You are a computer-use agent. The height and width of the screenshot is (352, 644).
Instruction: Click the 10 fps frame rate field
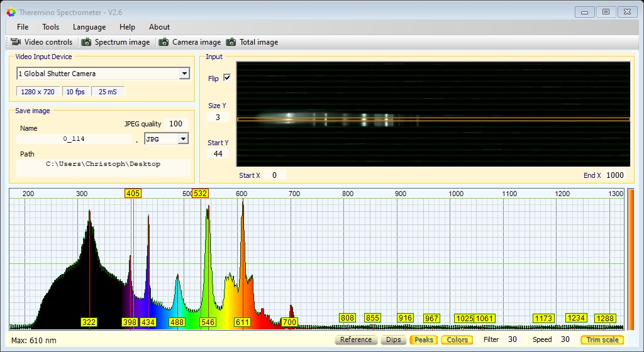[x=75, y=92]
